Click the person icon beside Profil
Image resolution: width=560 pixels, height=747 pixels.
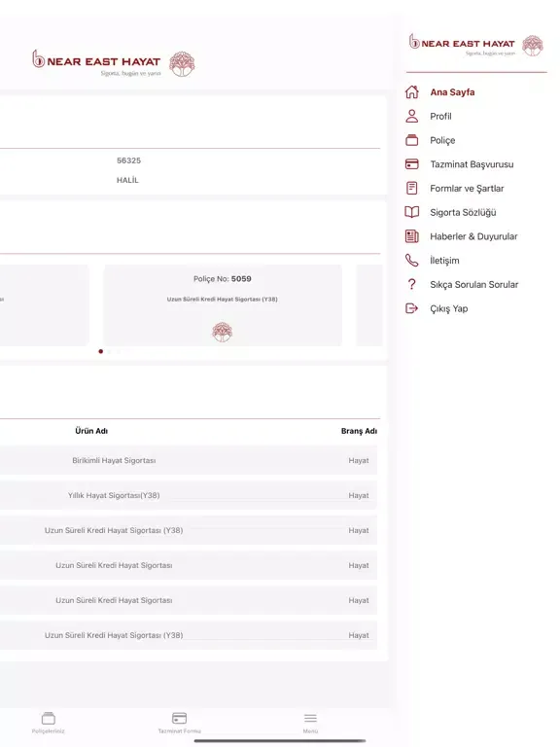click(412, 116)
